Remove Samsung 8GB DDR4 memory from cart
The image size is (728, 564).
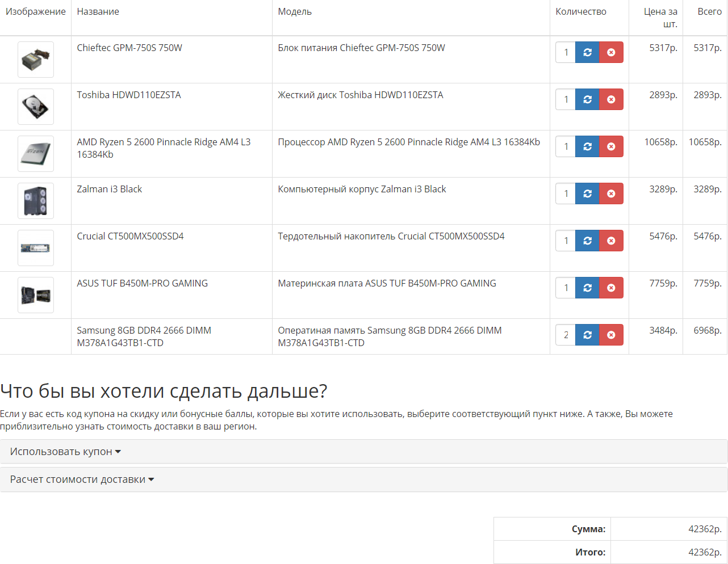click(611, 335)
